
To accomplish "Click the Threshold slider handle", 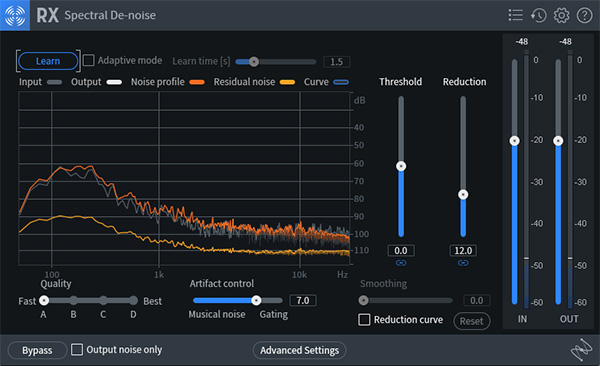I will coord(401,166).
